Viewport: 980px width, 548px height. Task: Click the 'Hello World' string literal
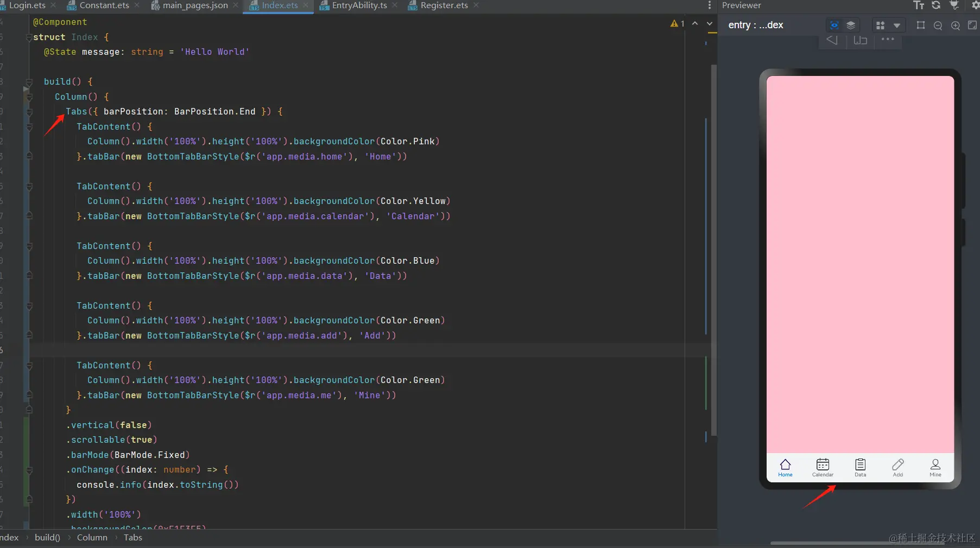click(x=215, y=52)
